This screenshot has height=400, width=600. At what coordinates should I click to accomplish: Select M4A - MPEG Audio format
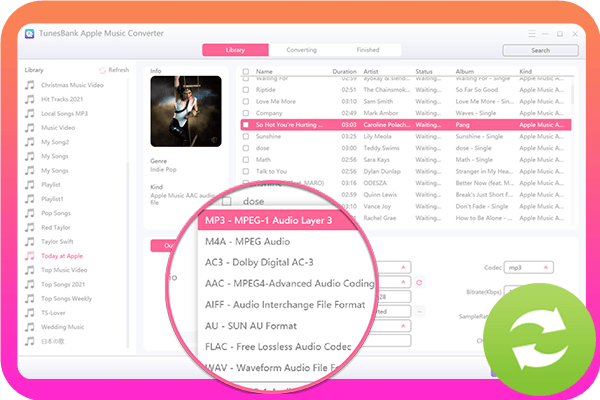(248, 242)
